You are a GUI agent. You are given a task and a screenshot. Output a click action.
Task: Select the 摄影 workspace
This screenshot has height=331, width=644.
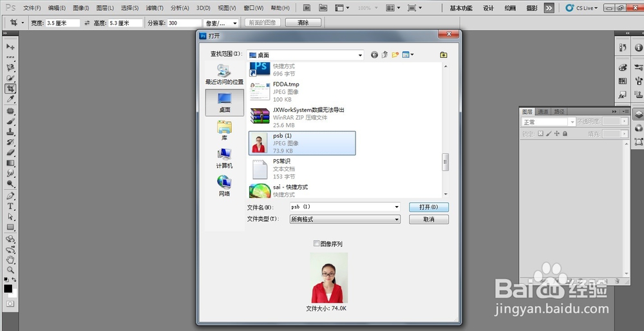pos(531,8)
